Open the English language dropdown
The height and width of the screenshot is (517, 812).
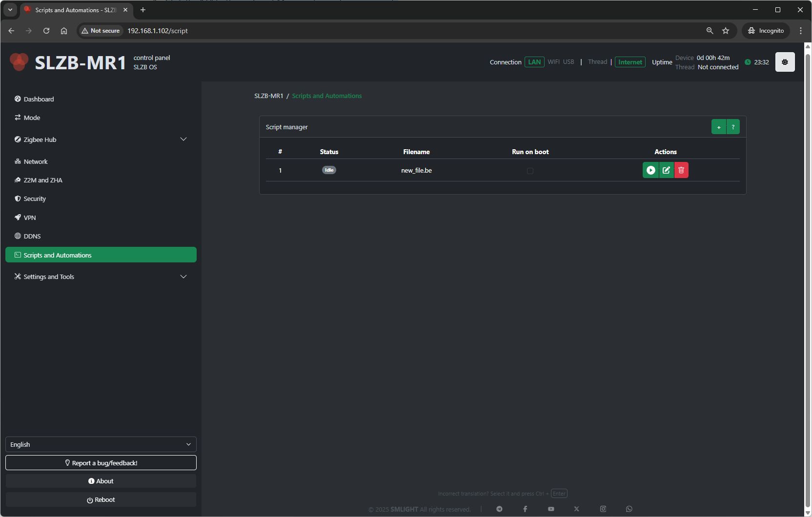(x=101, y=444)
